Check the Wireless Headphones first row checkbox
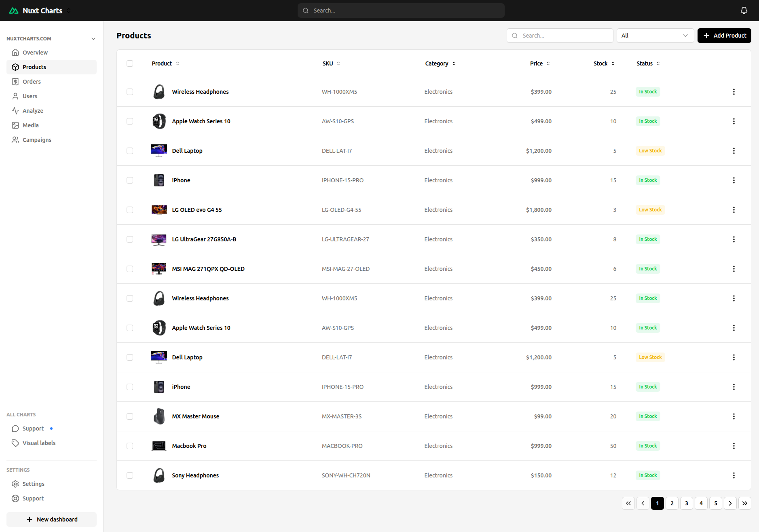 coord(130,92)
